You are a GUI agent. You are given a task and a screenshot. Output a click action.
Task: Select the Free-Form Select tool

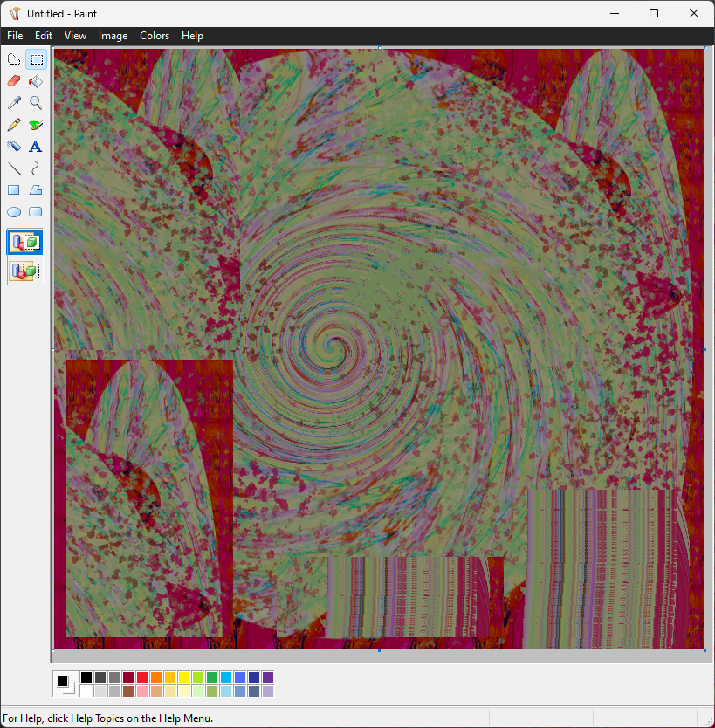click(14, 59)
